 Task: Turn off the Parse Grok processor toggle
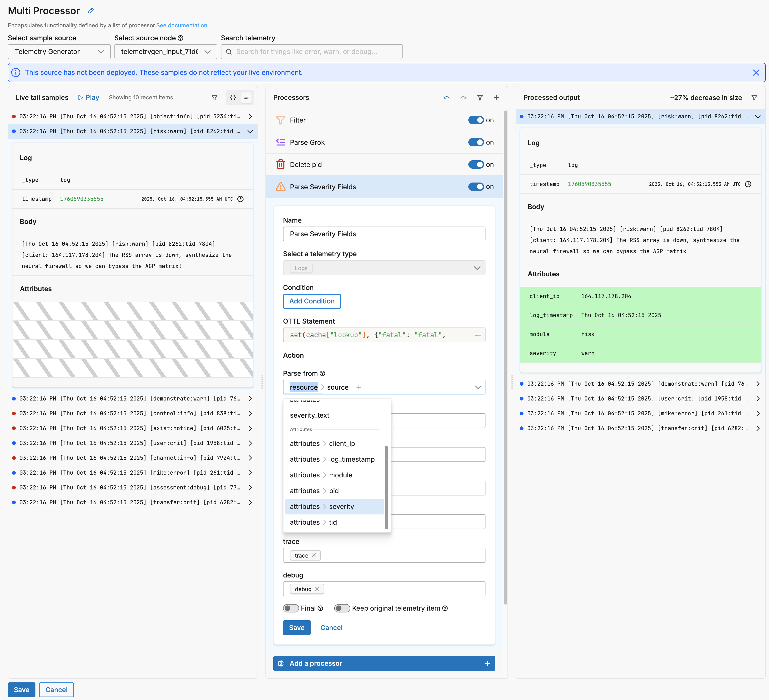476,142
